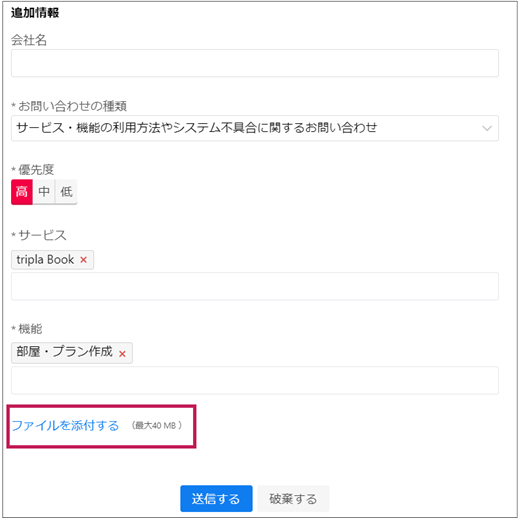
Task: Click the (最大40 MB) size note text
Action: [x=157, y=426]
